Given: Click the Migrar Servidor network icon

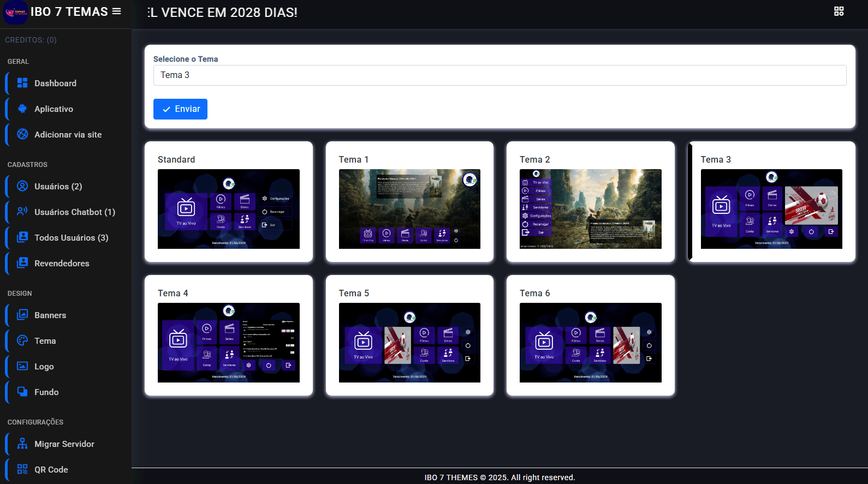Looking at the screenshot, I should 22,444.
